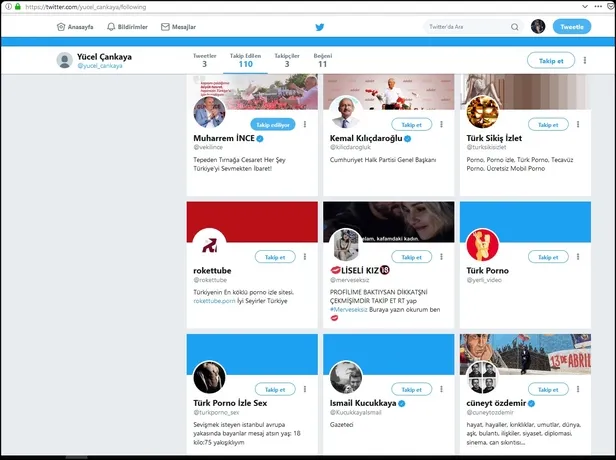This screenshot has width=616, height=460.
Task: Open more options next to profile Takip et
Action: (585, 60)
